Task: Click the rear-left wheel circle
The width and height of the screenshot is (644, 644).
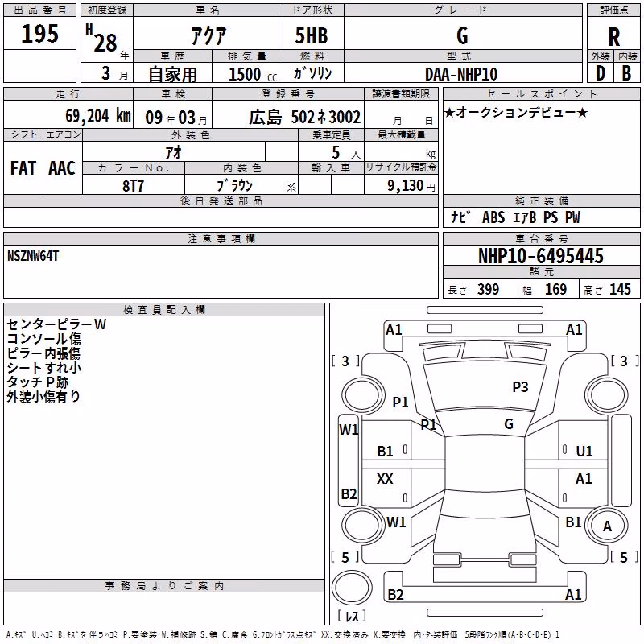Action: point(362,525)
